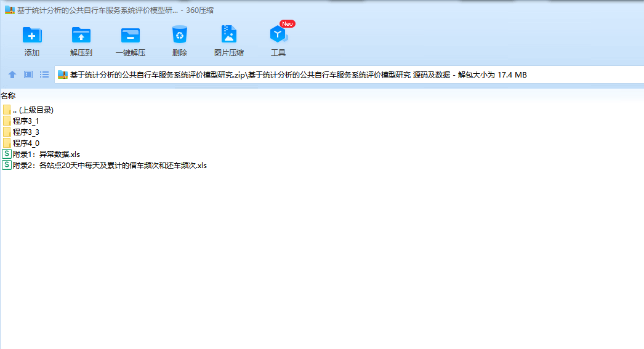Select the 程序3_3 folder

pos(20,132)
